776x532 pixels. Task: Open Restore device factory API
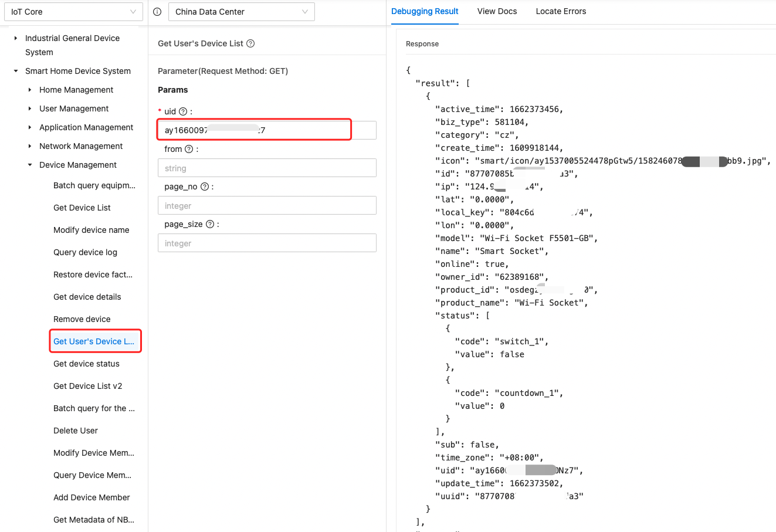pyautogui.click(x=93, y=275)
